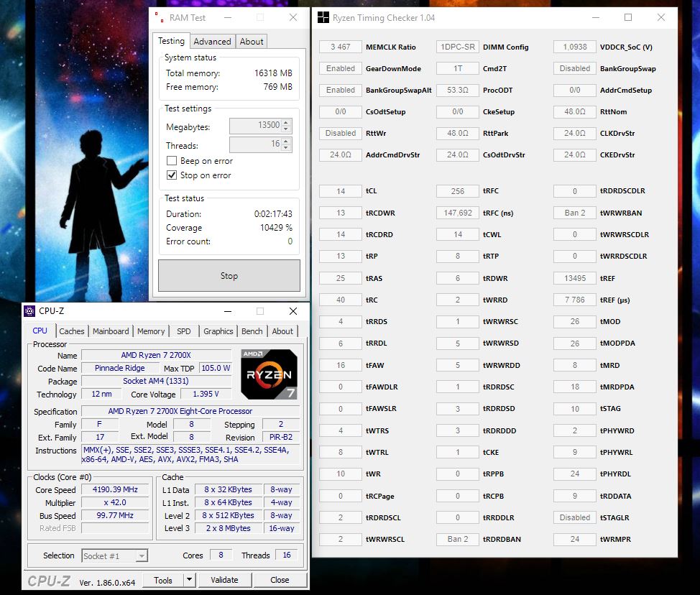The height and width of the screenshot is (595, 700).
Task: Click the Core Voltage value 1.395 V
Action: [206, 394]
